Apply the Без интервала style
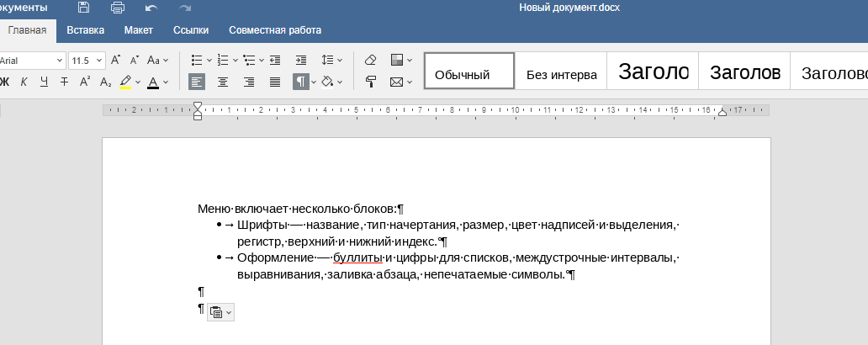868x345 pixels. 561,71
